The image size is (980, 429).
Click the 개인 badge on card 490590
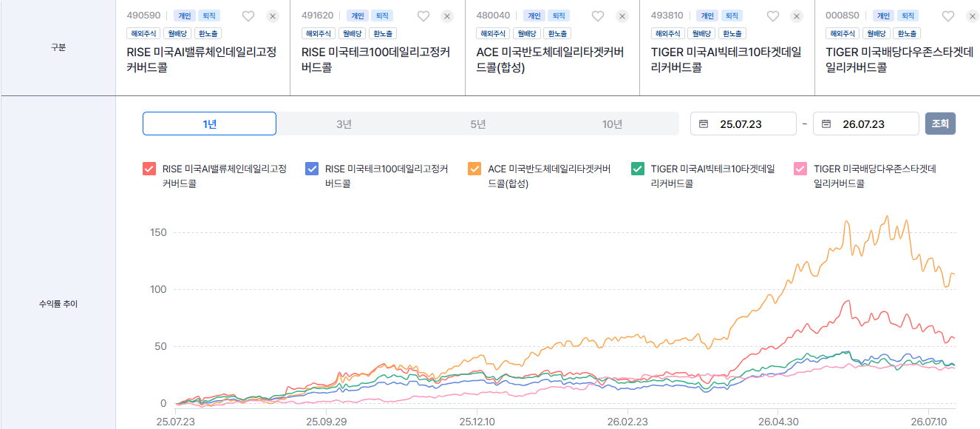(183, 16)
